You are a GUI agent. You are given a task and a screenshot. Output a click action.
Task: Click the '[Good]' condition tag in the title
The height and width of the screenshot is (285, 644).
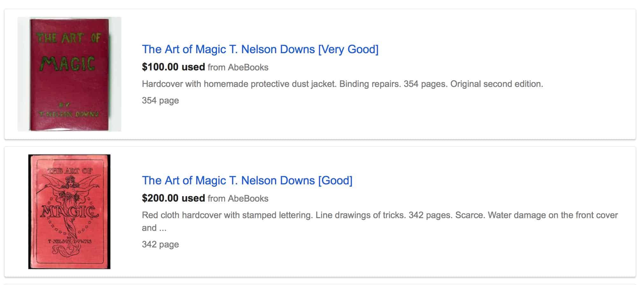[335, 181]
